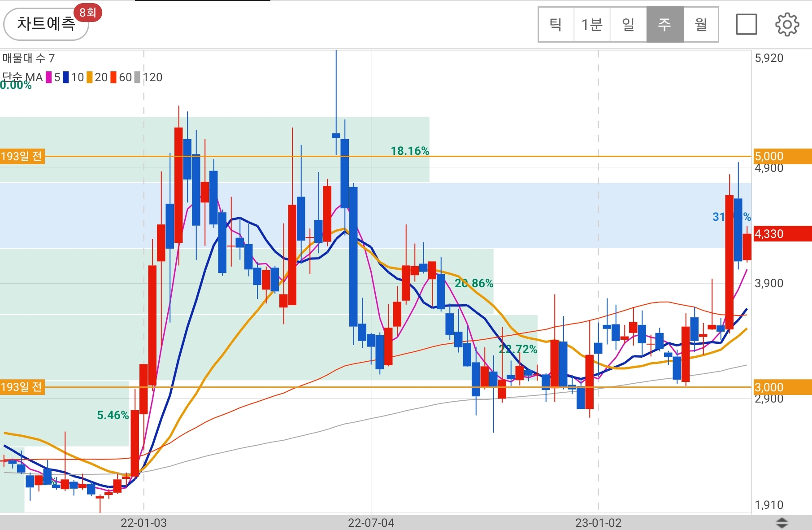Screen dimensions: 812x530
Task: Select the 일 daily chart tab
Action: click(x=628, y=24)
